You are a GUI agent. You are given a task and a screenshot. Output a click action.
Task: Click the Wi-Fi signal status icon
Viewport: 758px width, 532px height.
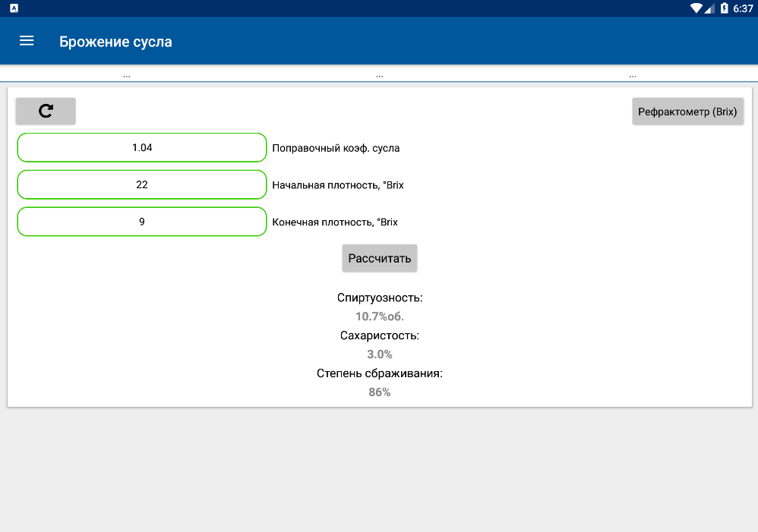(696, 8)
